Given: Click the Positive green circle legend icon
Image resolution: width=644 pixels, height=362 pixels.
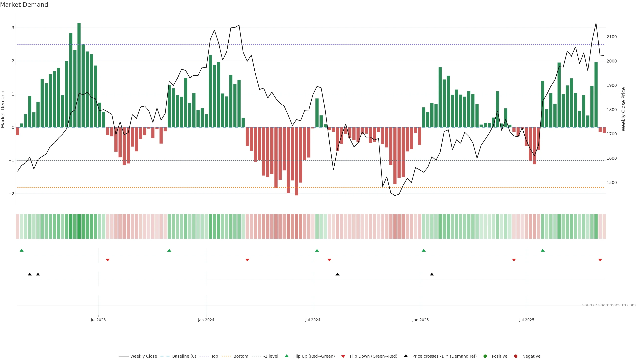Looking at the screenshot, I should (x=485, y=356).
